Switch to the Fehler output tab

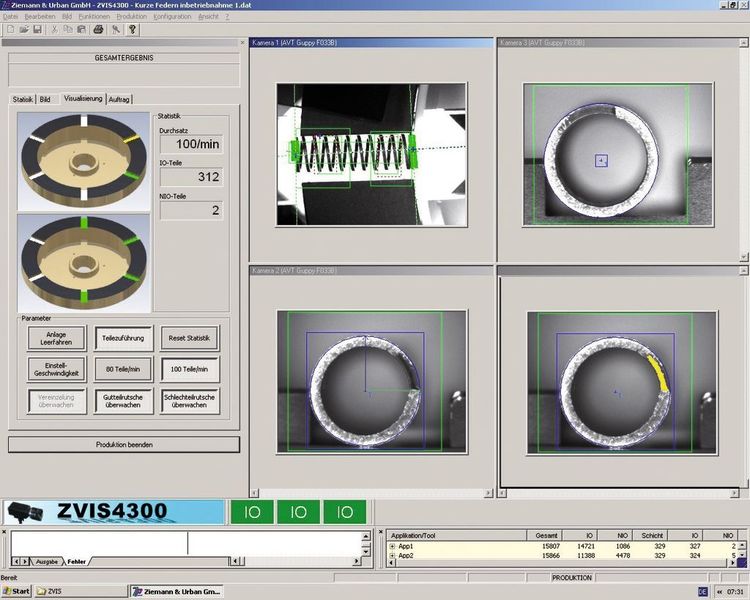point(77,562)
